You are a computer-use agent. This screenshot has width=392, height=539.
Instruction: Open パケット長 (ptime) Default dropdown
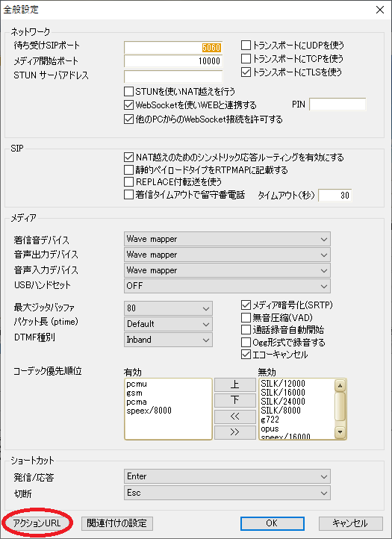click(x=168, y=324)
